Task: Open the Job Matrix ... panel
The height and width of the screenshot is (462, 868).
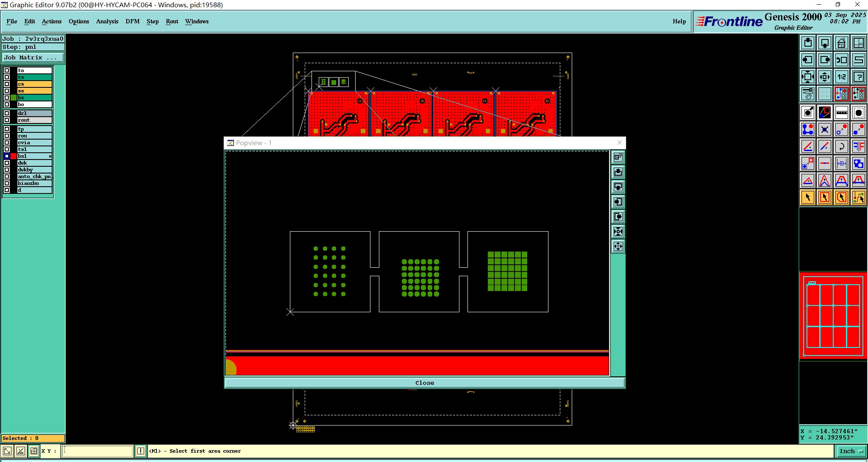Action: [x=33, y=57]
